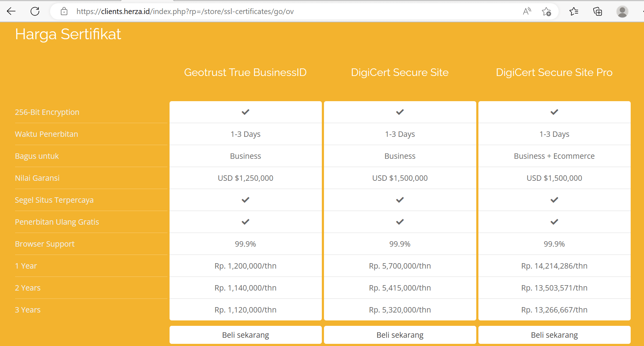Screen dimensions: 644x346
Task: Select the DigiCert Secure Site heading
Action: click(400, 72)
